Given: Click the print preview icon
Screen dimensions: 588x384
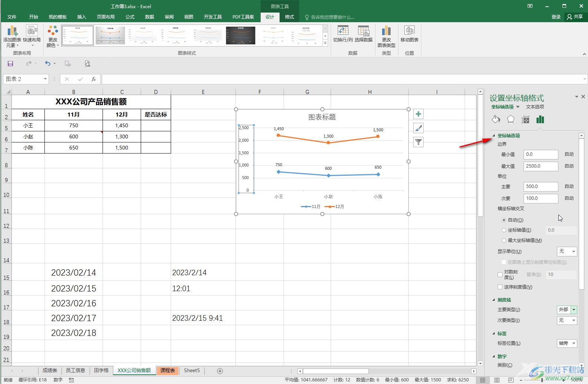Looking at the screenshot, I should [87, 64].
